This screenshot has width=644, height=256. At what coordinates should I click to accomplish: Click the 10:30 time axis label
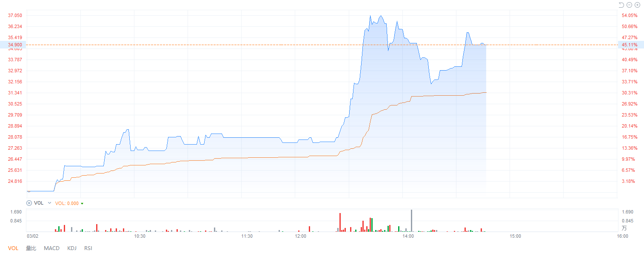click(x=140, y=236)
